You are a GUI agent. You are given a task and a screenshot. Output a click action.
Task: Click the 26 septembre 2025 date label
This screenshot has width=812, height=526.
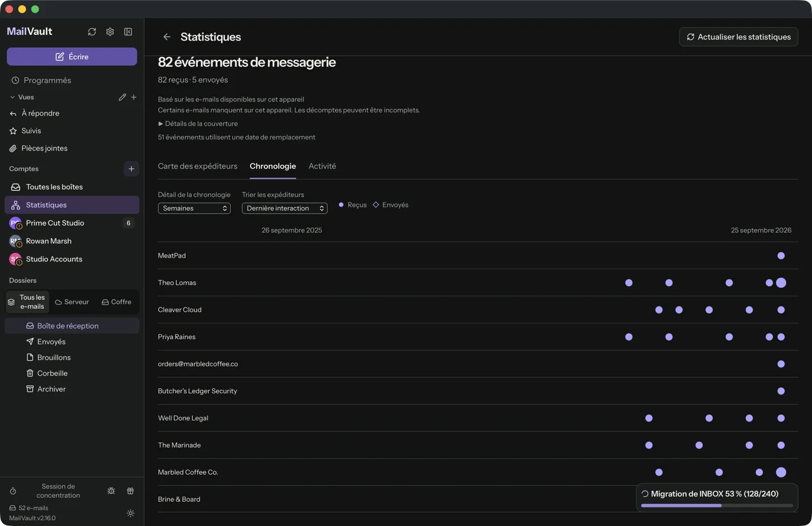(x=292, y=230)
